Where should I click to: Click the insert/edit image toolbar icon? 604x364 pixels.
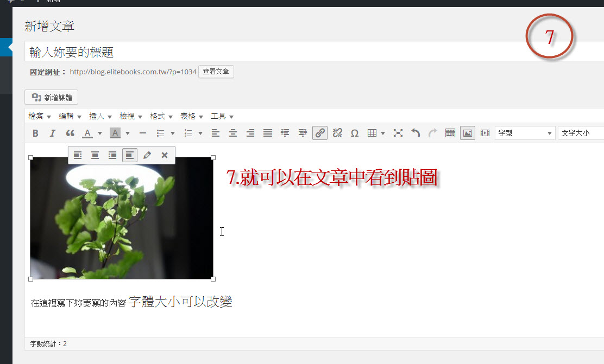click(467, 133)
